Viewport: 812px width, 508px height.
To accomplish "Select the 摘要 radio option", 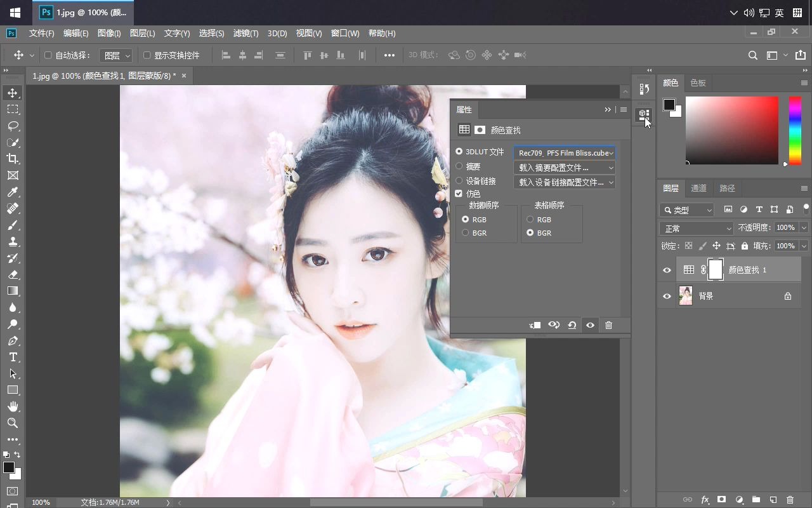I will click(459, 166).
